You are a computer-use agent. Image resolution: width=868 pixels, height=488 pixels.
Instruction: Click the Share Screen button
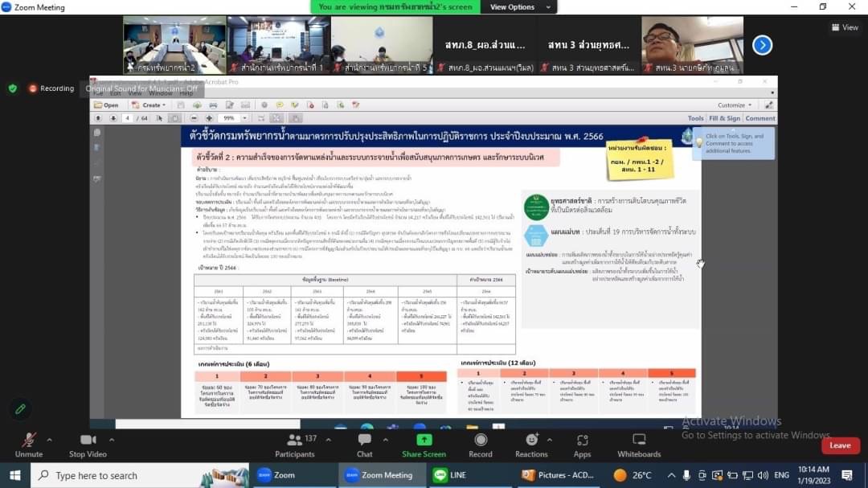pos(424,445)
